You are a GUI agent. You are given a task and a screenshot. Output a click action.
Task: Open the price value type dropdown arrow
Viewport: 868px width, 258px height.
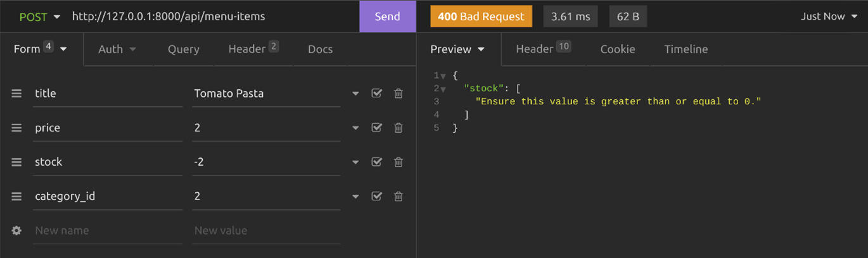point(355,128)
